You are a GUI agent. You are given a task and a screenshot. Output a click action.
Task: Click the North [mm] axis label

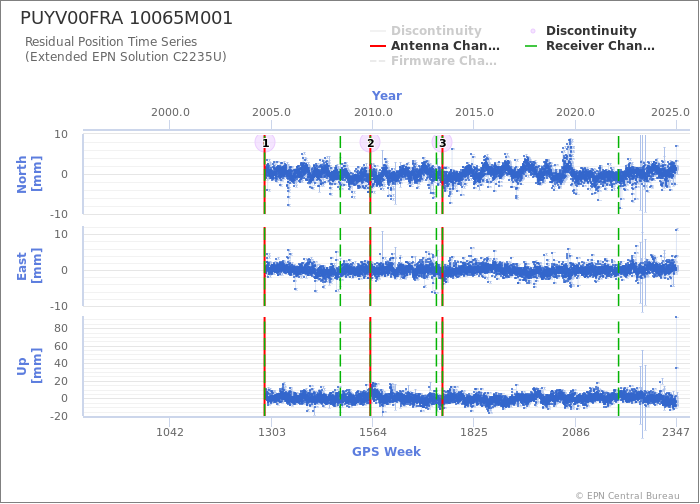[29, 174]
